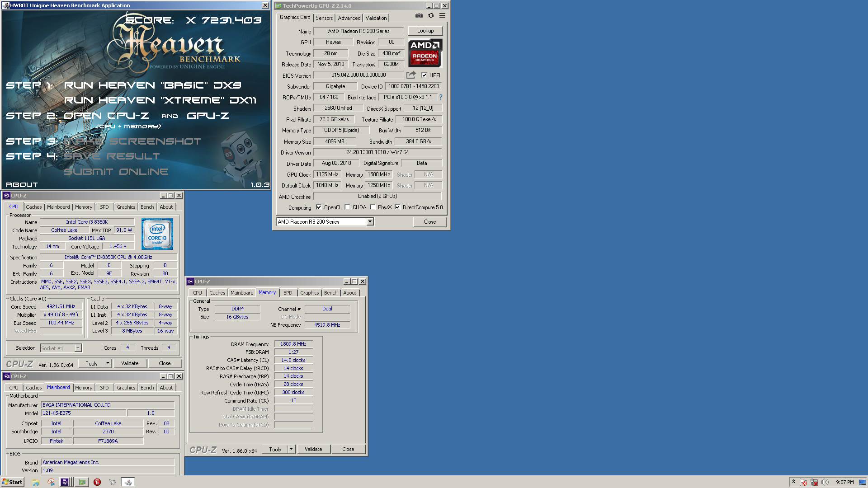
Task: Click the AMD CrossFire Enabled (2 GPUs) field
Action: pos(377,196)
